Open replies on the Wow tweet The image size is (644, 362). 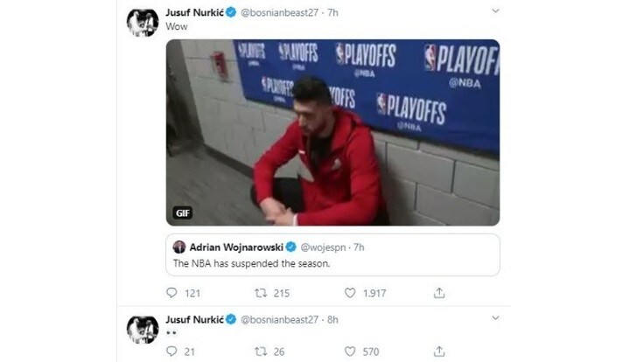[171, 293]
